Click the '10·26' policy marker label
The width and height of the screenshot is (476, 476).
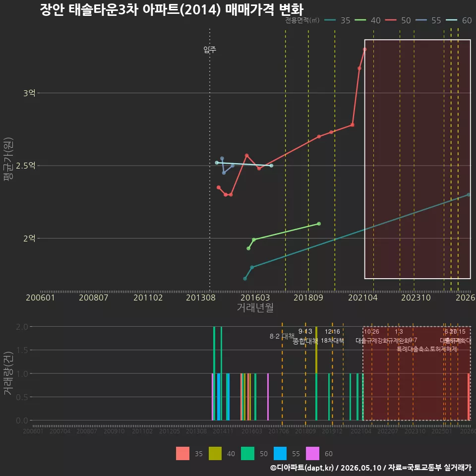click(371, 332)
